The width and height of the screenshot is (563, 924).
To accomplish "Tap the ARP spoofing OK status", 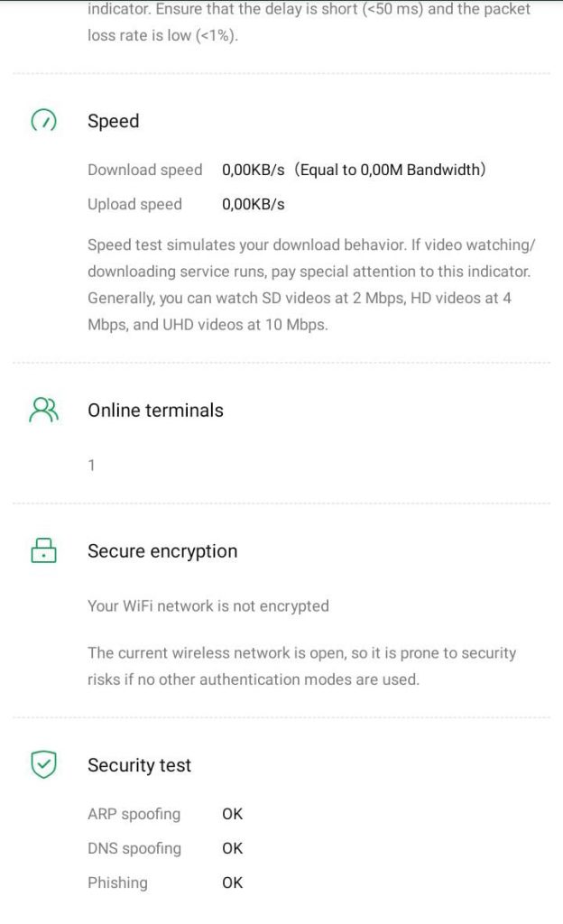I will pyautogui.click(x=233, y=814).
